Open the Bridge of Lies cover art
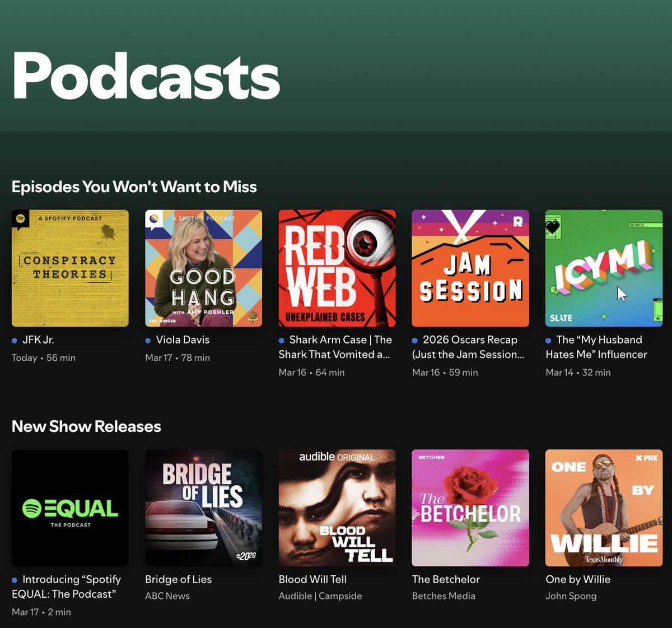672x628 pixels. (203, 508)
